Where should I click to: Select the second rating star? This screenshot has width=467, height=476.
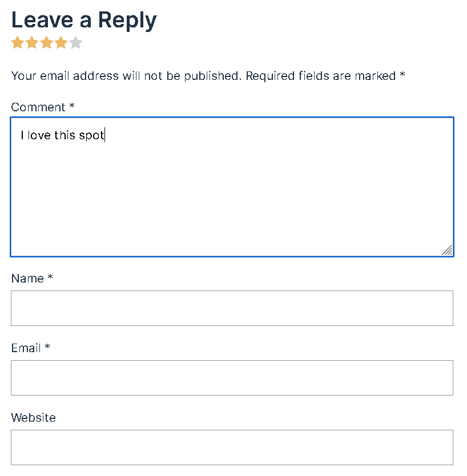click(32, 43)
